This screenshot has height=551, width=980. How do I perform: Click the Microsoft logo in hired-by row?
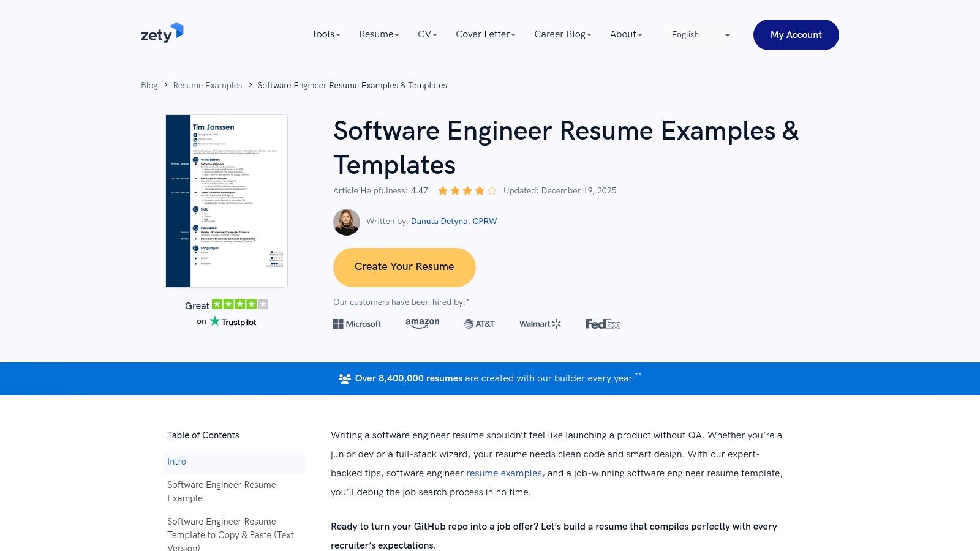(x=357, y=323)
